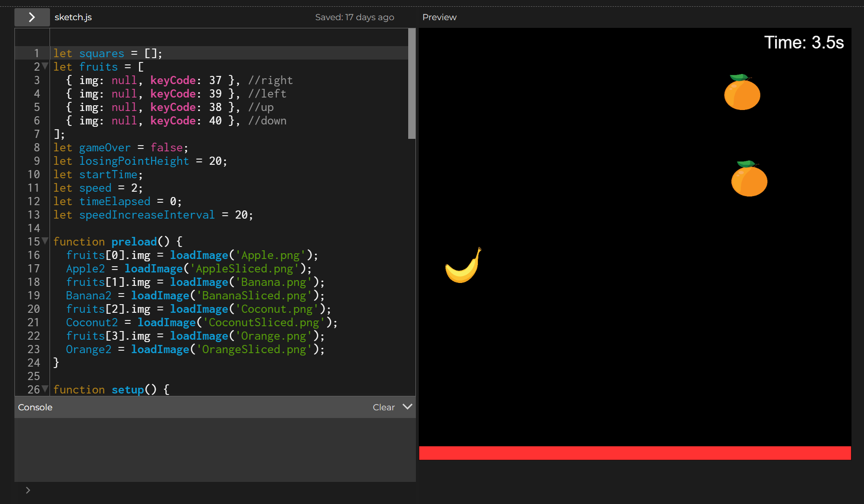This screenshot has width=864, height=504.
Task: Collapse the setup function at line 26
Action: click(45, 389)
